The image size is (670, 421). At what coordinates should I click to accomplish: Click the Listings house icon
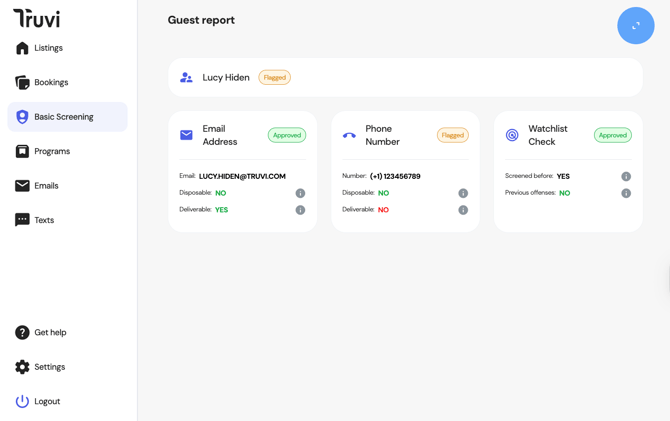(x=22, y=48)
